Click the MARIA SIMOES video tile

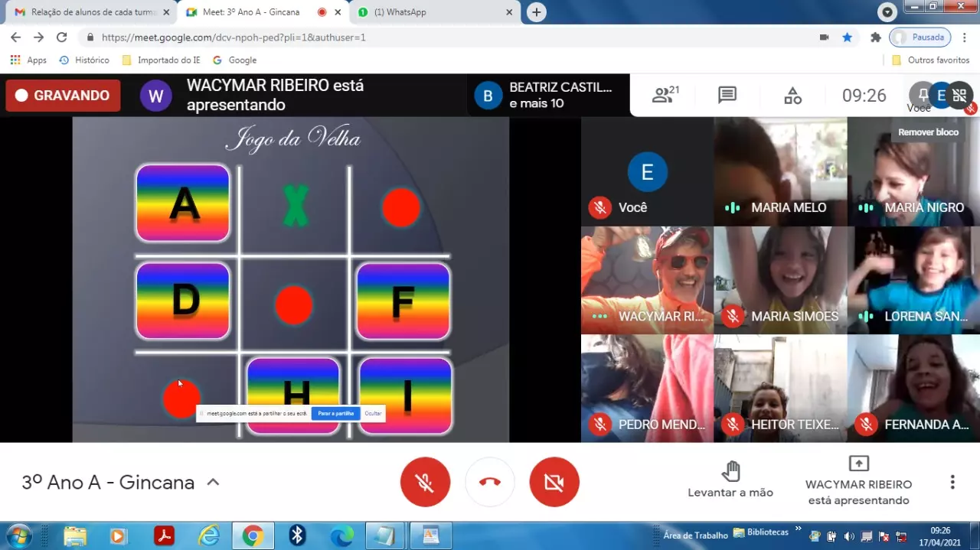(780, 280)
